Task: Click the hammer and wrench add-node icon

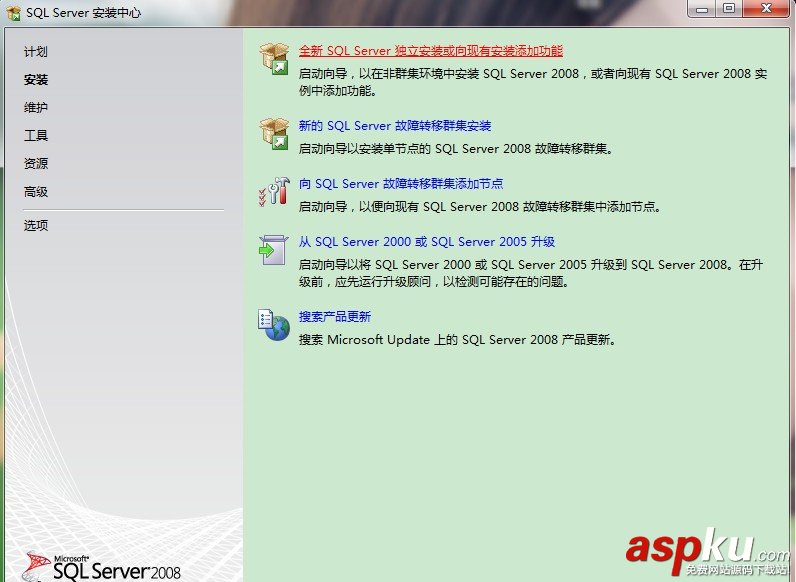Action: coord(274,191)
